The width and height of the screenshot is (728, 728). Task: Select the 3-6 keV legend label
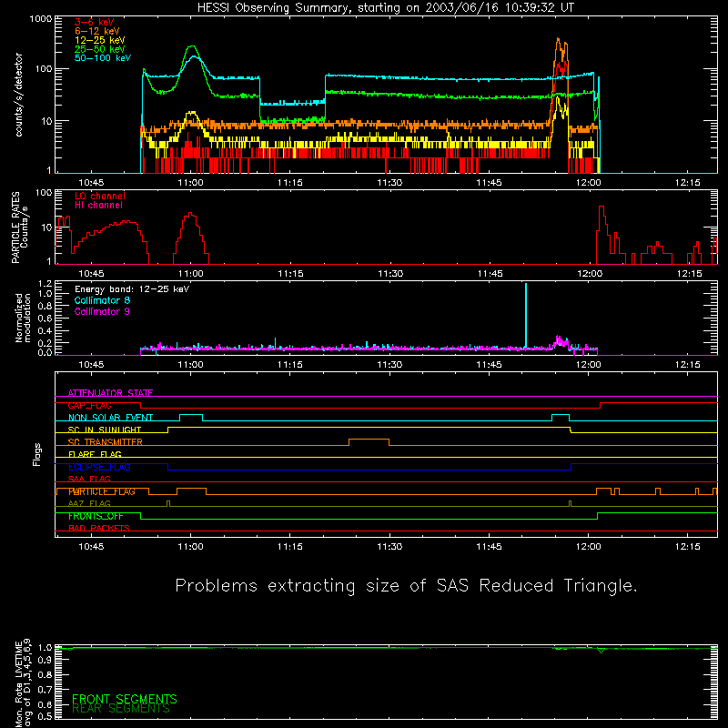[x=94, y=22]
